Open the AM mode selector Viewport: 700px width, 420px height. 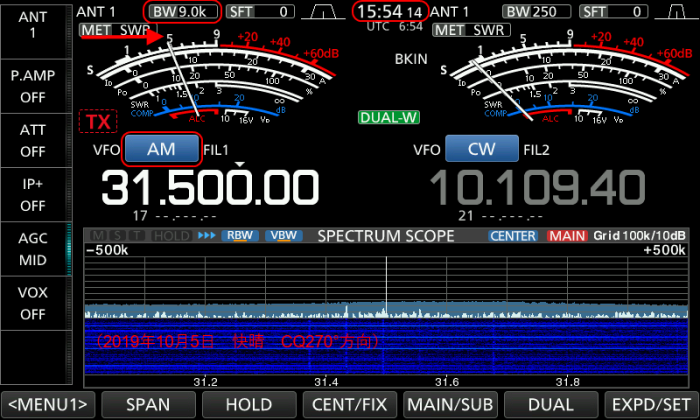162,149
